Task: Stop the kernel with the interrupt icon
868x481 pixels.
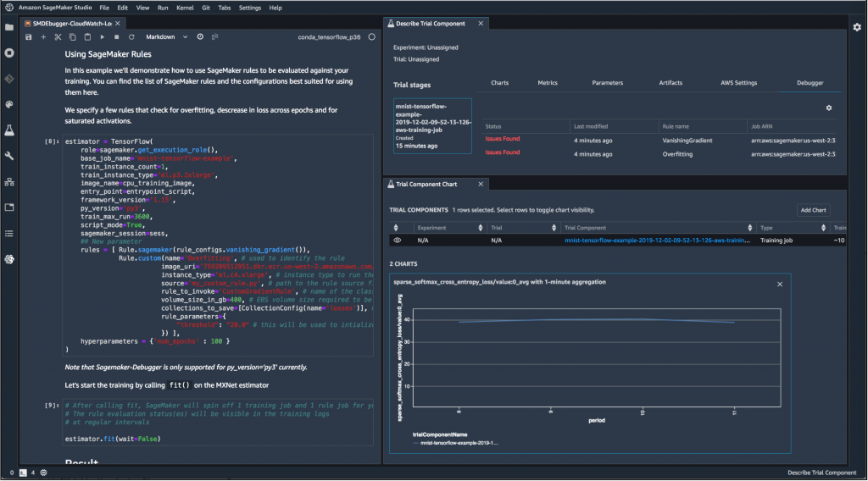Action: 117,37
